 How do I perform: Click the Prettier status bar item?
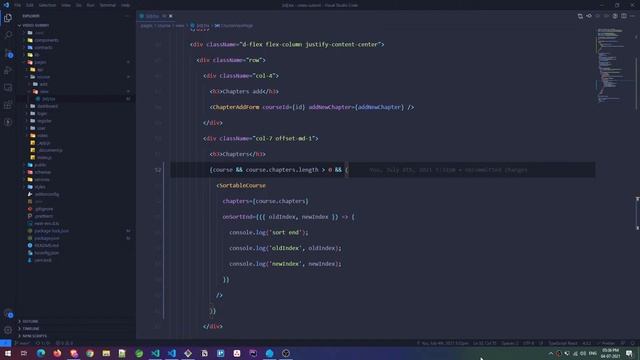[606, 343]
